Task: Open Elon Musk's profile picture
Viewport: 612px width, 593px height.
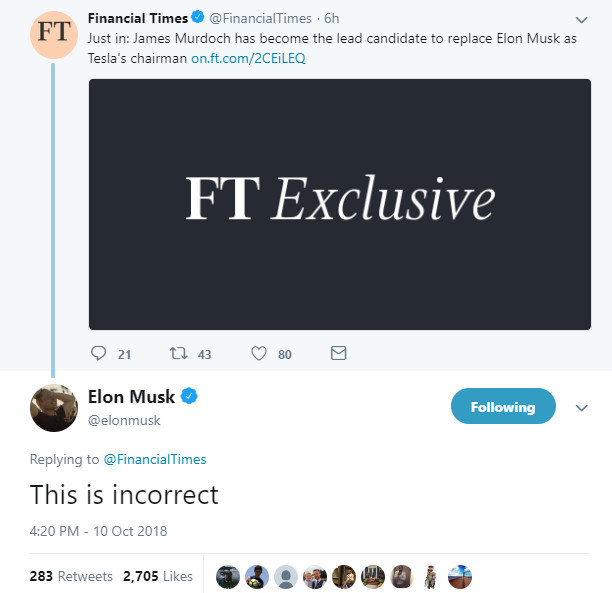Action: [x=54, y=408]
